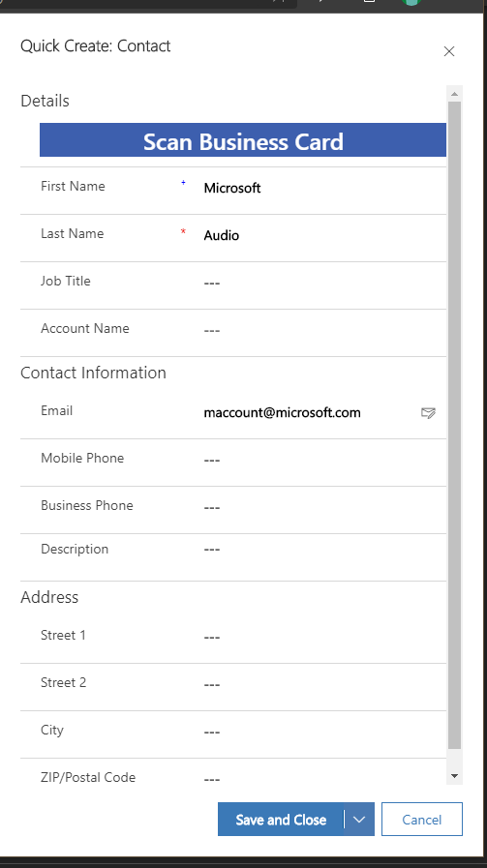Click the Save and Close button
The height and width of the screenshot is (868, 487).
(x=281, y=820)
